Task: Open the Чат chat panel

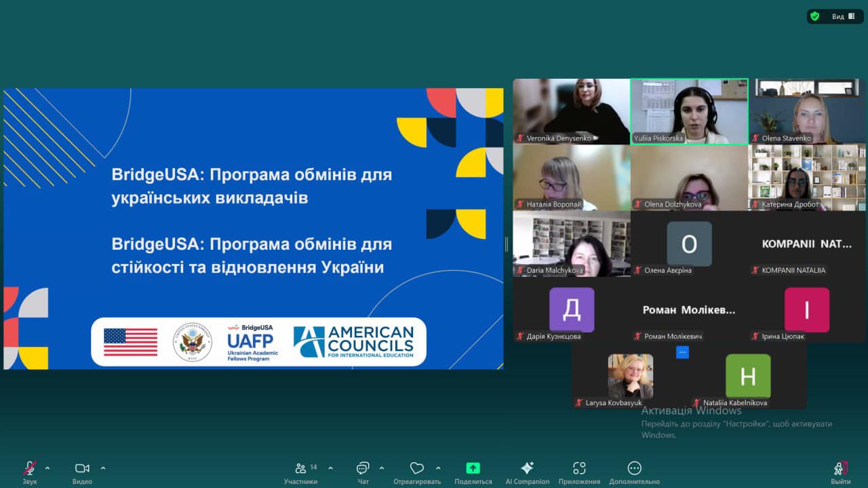Action: pyautogui.click(x=363, y=468)
